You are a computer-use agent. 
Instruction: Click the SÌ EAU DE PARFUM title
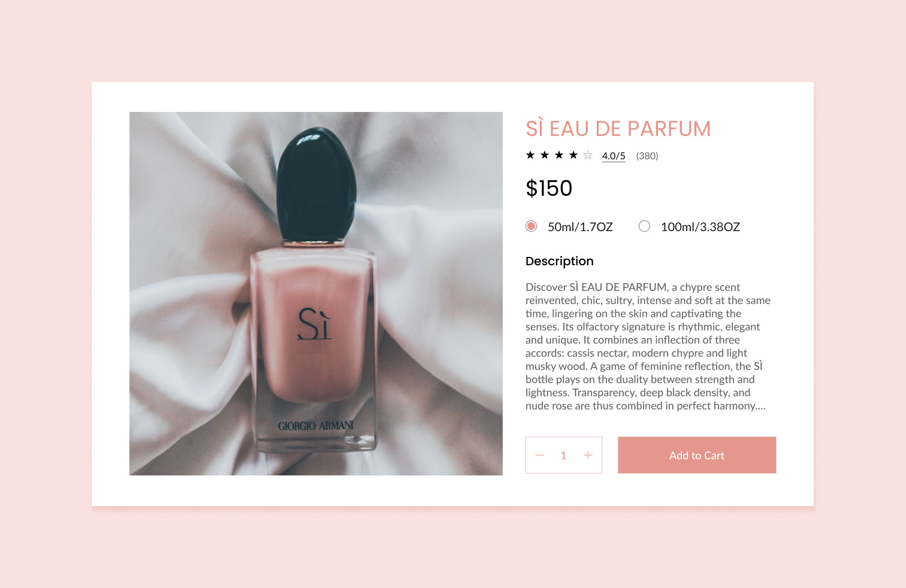pos(618,129)
